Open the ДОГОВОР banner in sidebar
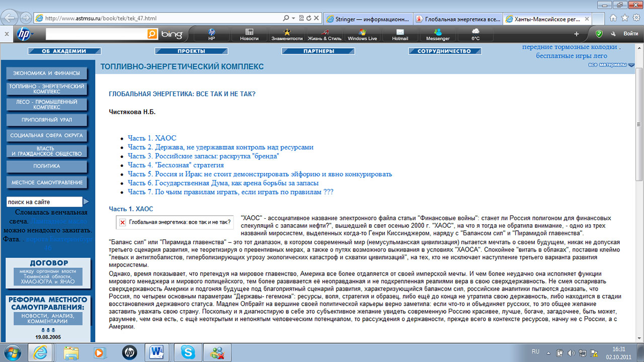Screen dimensions: 644x362 point(48,274)
